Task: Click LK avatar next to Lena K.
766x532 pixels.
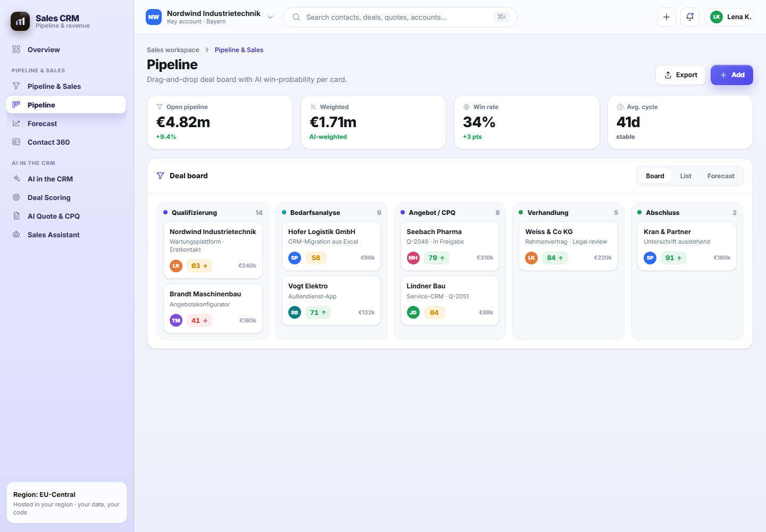Action: pyautogui.click(x=717, y=17)
